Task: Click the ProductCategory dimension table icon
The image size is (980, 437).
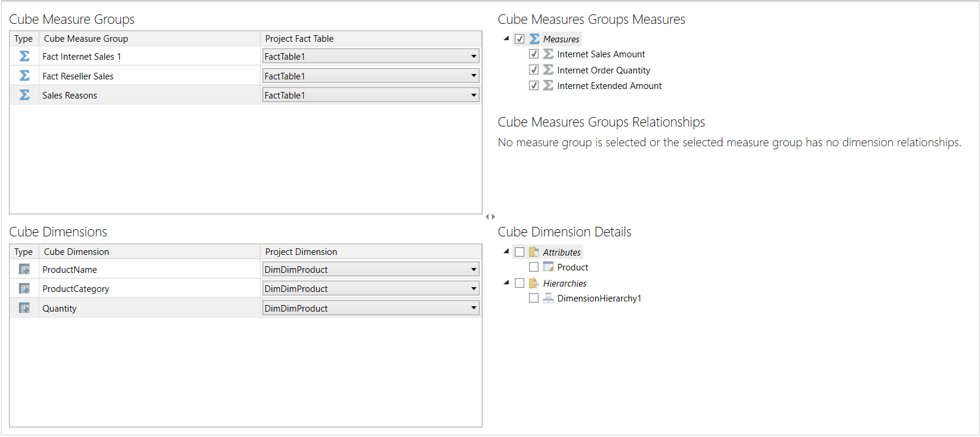Action: 24,289
